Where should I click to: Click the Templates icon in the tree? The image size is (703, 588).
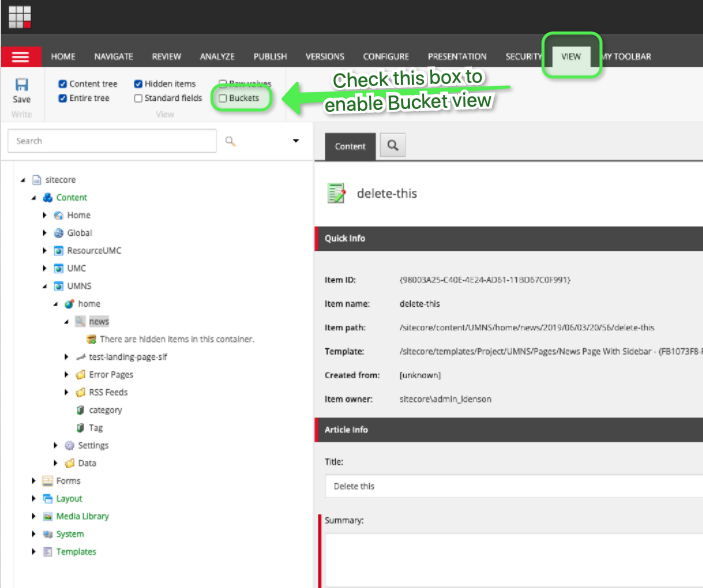pyautogui.click(x=48, y=552)
